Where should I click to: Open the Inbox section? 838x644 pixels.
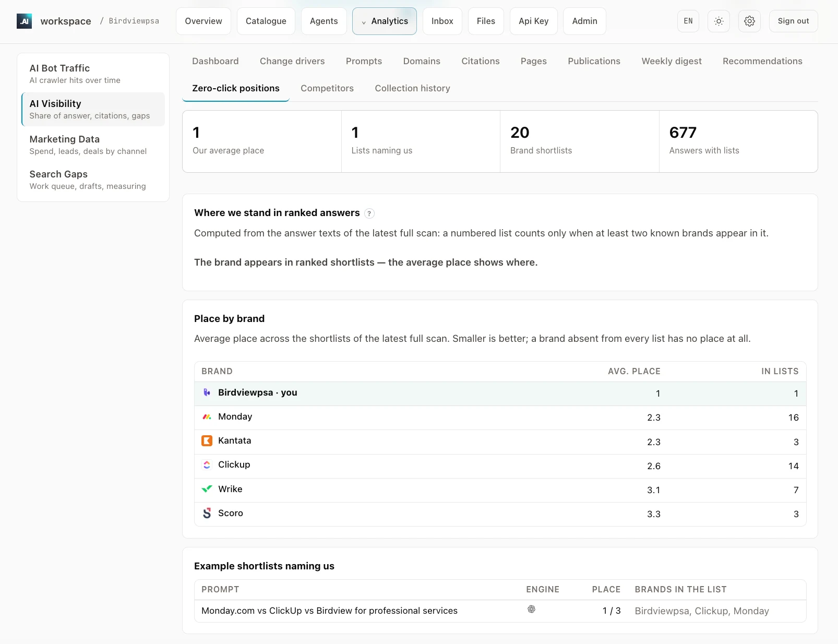tap(442, 21)
